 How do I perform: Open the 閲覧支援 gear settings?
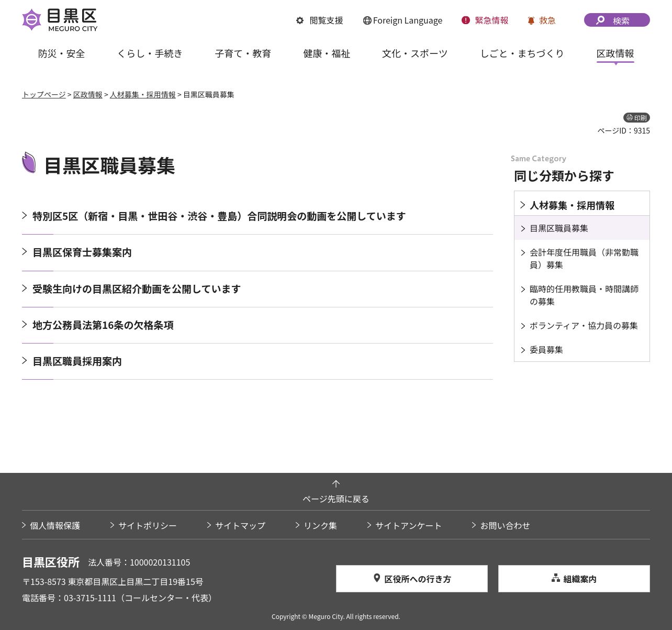click(x=300, y=20)
